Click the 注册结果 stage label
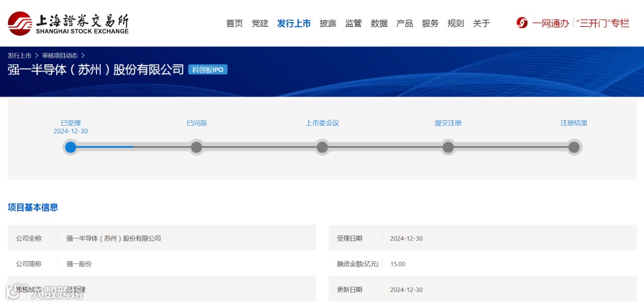The image size is (644, 304). 574,123
